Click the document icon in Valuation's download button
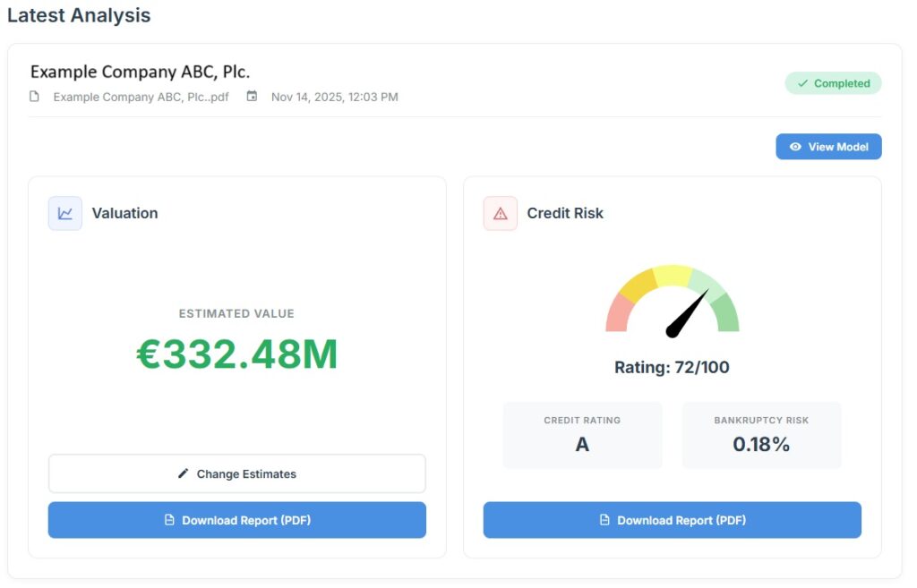 (x=169, y=520)
